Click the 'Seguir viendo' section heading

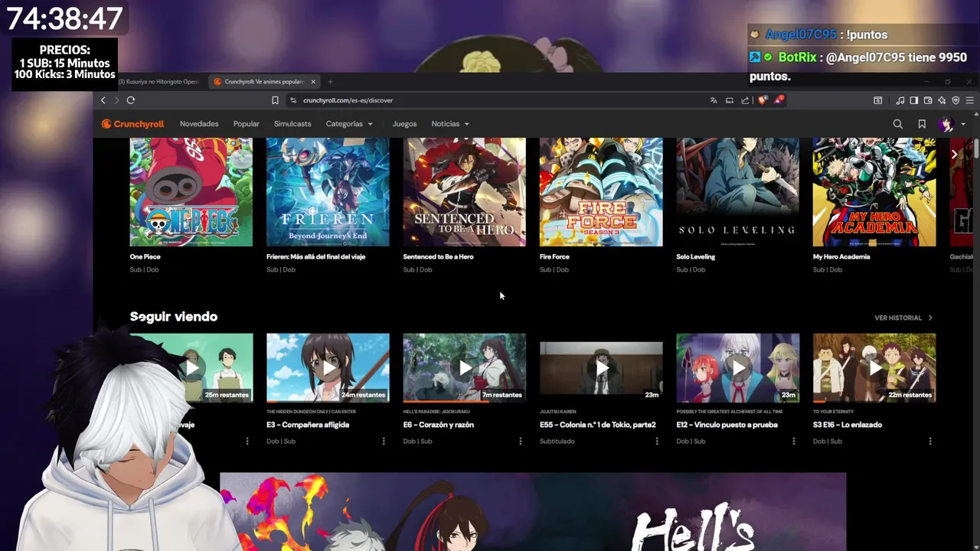click(174, 317)
